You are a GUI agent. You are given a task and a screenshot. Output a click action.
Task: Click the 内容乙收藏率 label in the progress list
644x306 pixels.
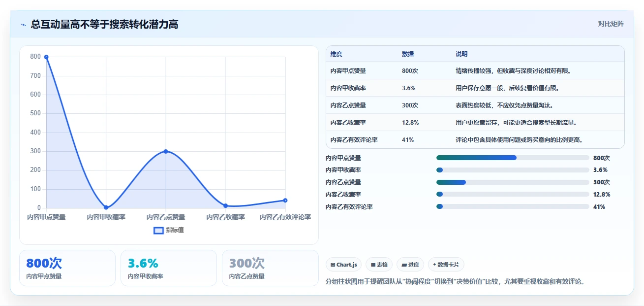tap(343, 195)
